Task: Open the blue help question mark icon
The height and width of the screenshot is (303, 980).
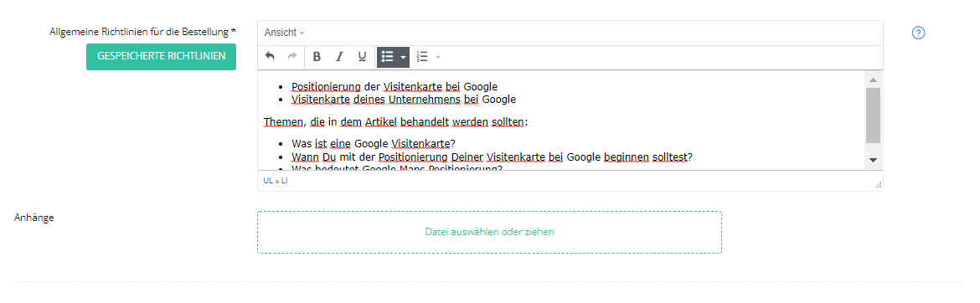Action: [x=918, y=33]
